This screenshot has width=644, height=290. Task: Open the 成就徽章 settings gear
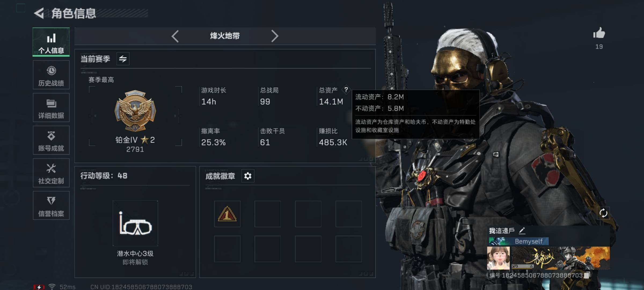tap(248, 176)
